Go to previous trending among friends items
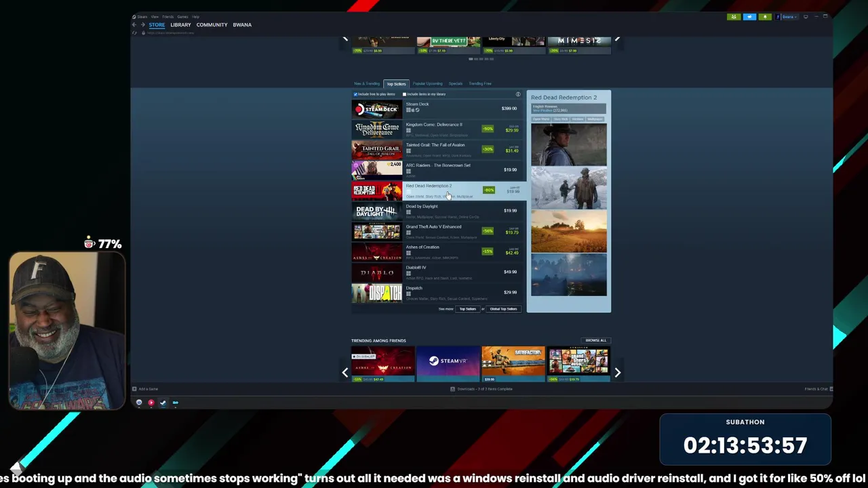The width and height of the screenshot is (868, 488). tap(345, 372)
